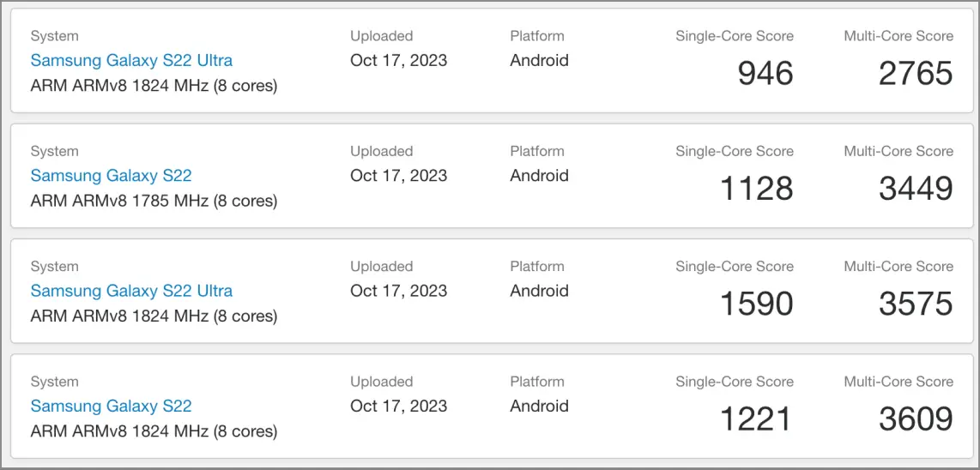
Task: Open the Galaxy S22 result scoring 1128
Action: [x=112, y=176]
